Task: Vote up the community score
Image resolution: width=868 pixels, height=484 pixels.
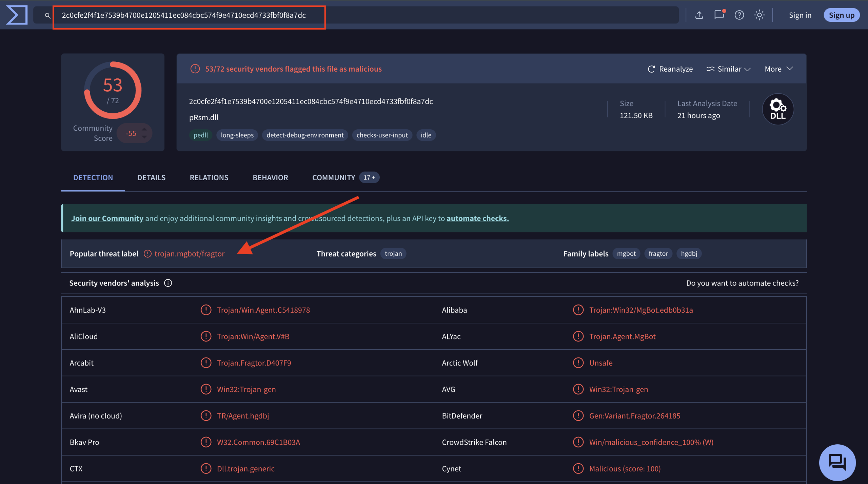Action: click(x=144, y=129)
